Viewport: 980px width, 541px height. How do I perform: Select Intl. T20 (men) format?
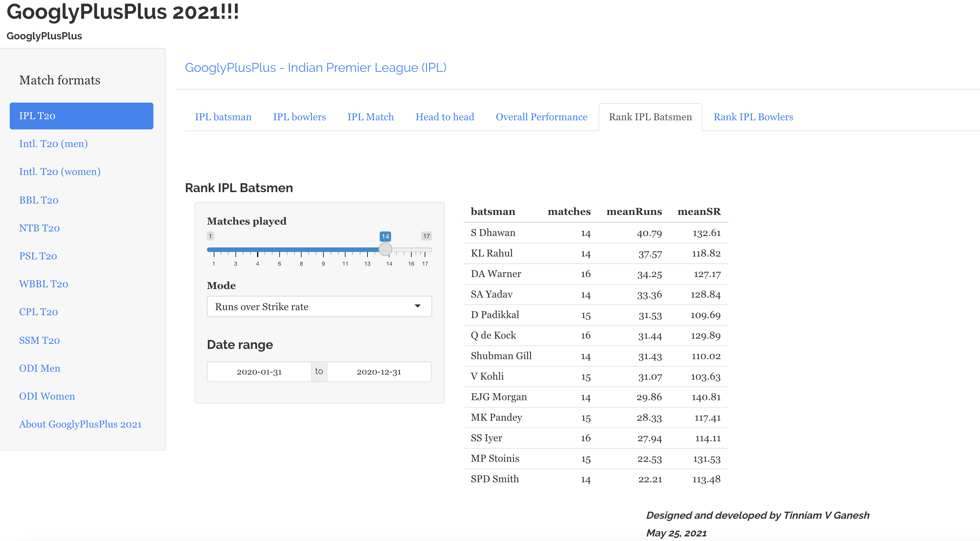[53, 144]
